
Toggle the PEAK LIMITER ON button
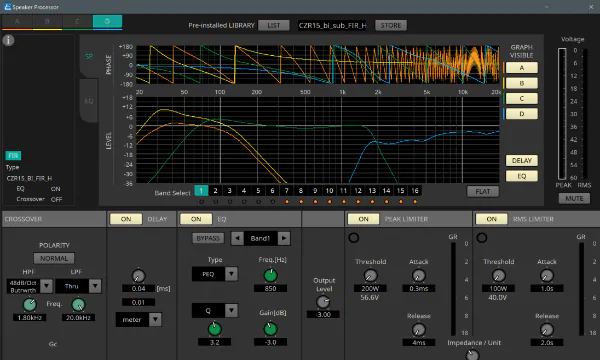click(x=364, y=219)
